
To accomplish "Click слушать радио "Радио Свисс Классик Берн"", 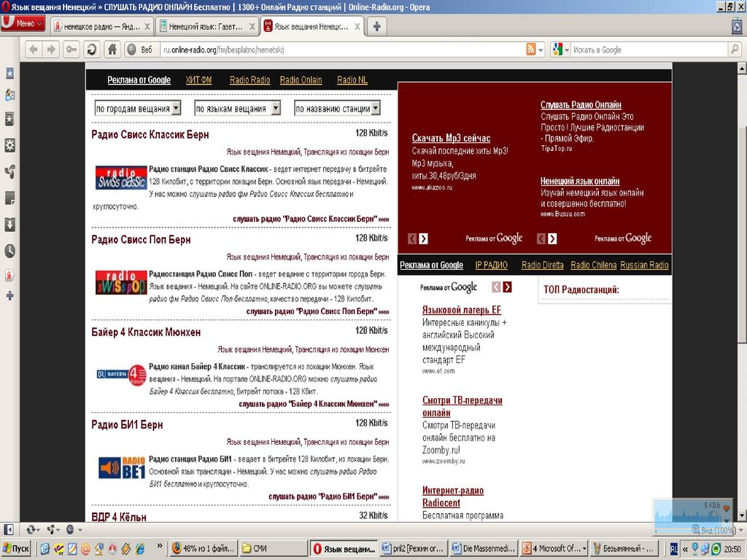I will pos(311,219).
